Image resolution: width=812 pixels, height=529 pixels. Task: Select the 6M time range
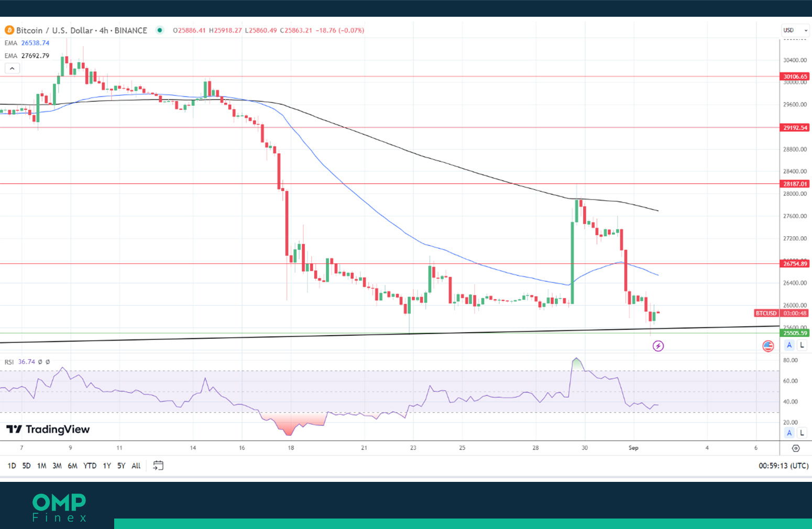tap(72, 466)
